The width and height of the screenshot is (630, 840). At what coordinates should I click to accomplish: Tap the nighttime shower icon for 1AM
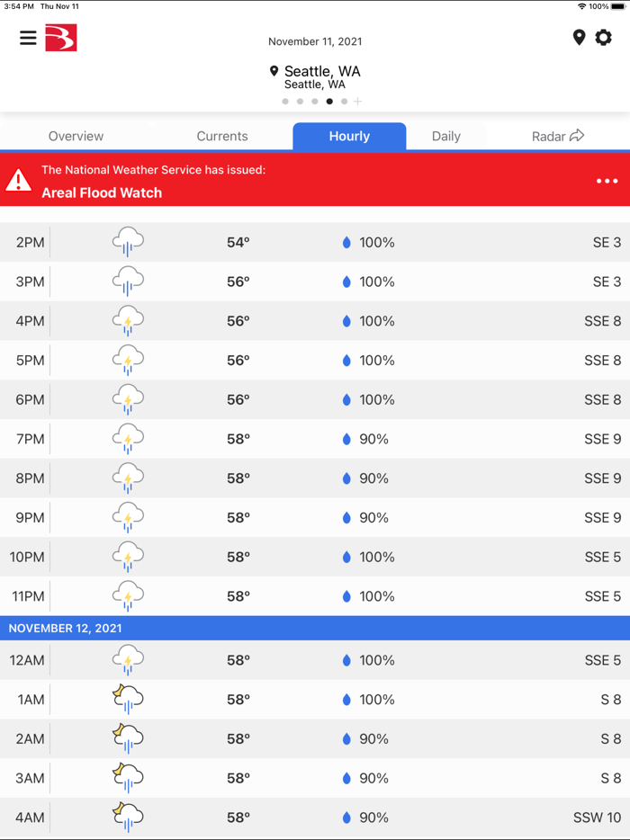click(x=128, y=699)
